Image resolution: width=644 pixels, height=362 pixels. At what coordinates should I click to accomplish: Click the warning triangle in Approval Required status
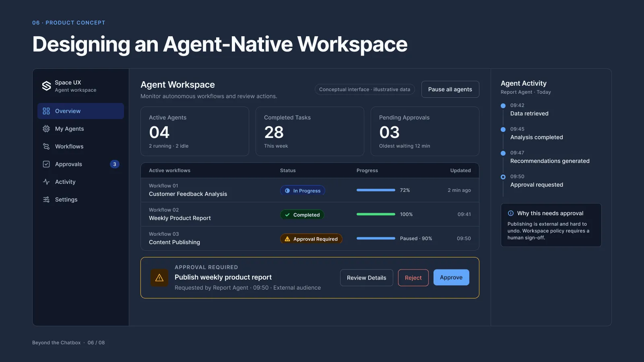pyautogui.click(x=287, y=239)
